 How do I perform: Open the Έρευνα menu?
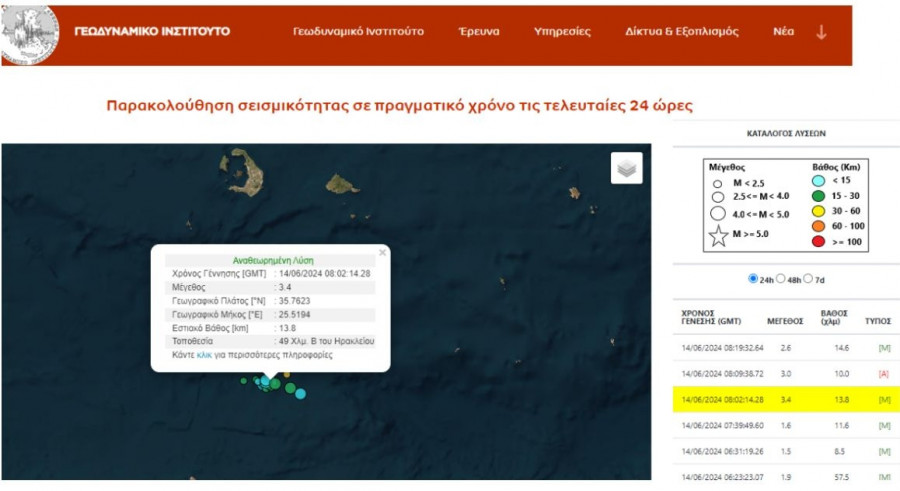(x=479, y=32)
